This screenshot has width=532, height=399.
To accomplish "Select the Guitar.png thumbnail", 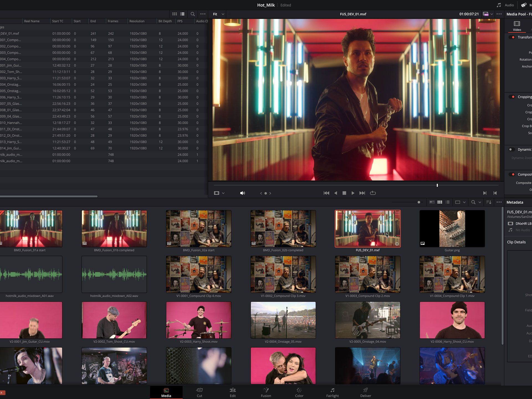I will pos(452,228).
